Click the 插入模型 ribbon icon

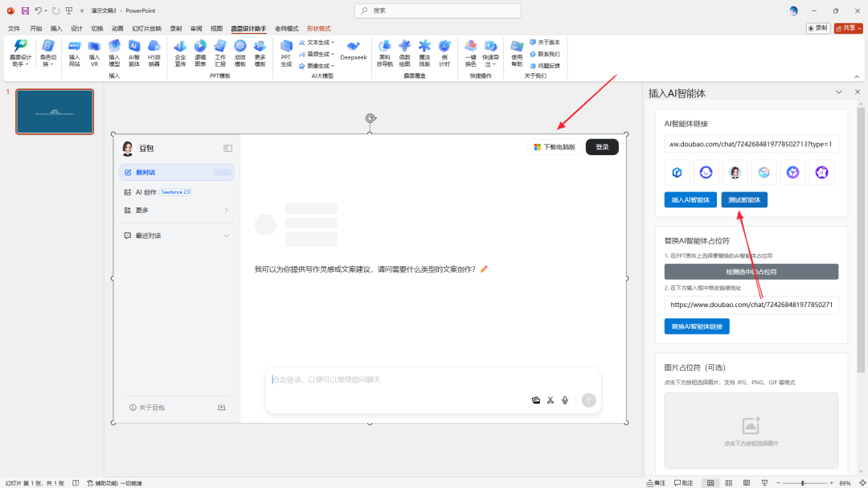click(114, 53)
